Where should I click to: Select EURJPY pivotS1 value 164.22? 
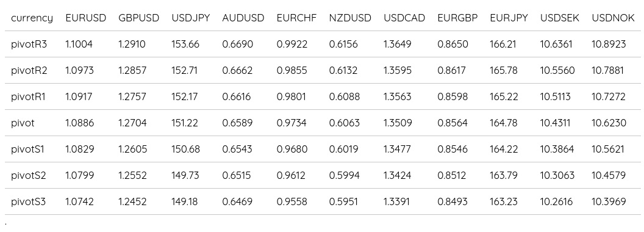pyautogui.click(x=504, y=149)
